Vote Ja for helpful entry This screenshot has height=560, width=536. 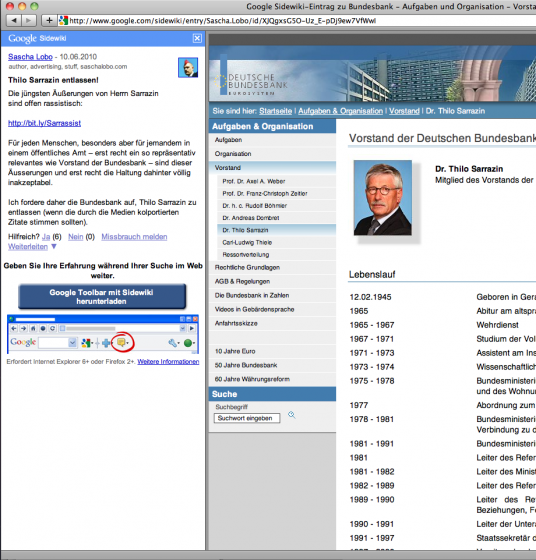coord(46,237)
